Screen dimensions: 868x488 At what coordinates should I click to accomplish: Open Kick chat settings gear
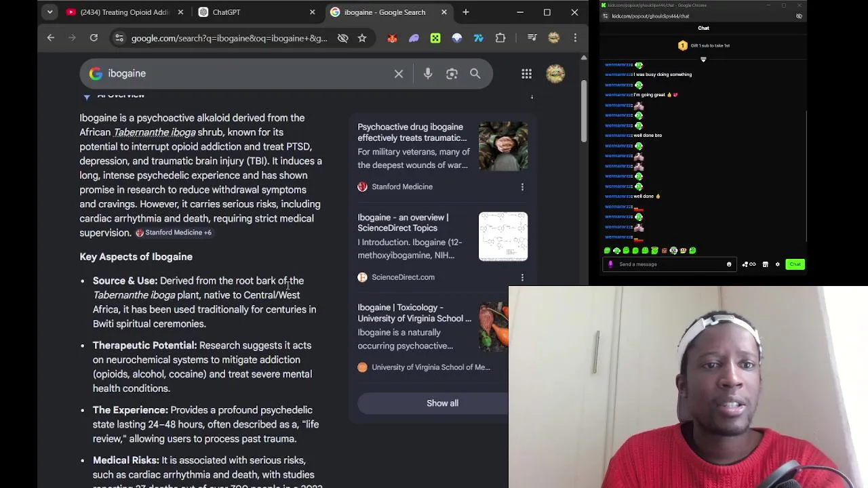(x=777, y=264)
